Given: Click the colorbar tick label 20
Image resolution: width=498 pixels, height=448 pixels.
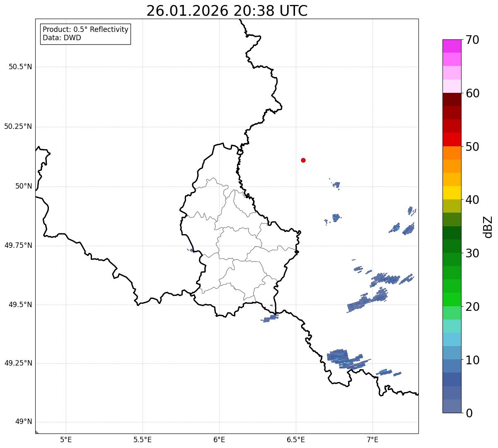Looking at the screenshot, I should click(472, 307).
